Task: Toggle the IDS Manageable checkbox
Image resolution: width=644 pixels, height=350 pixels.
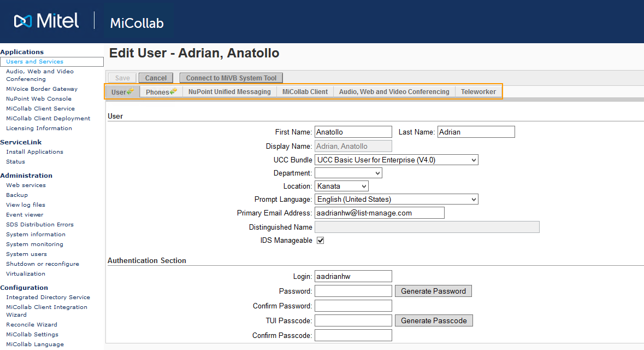Action: 320,241
